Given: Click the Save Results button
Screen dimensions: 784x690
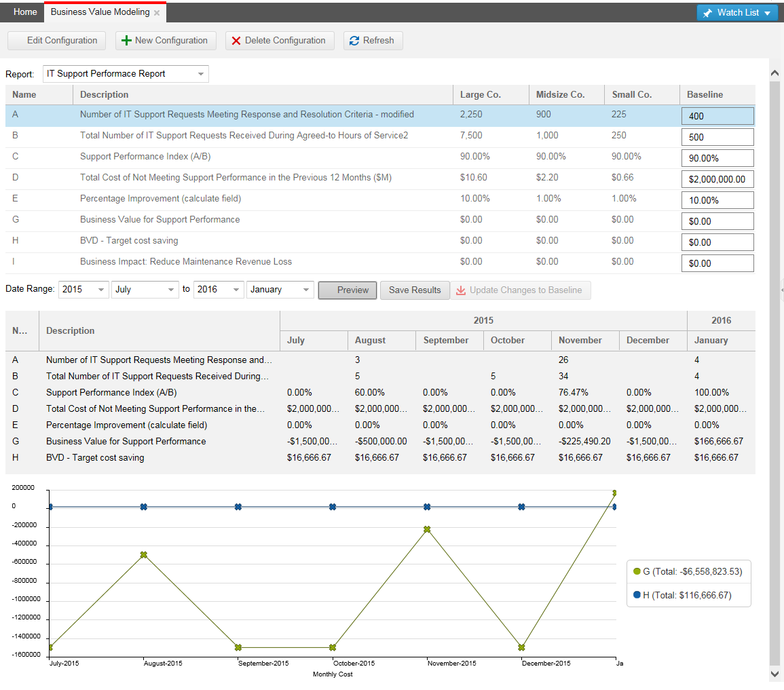Looking at the screenshot, I should (415, 290).
